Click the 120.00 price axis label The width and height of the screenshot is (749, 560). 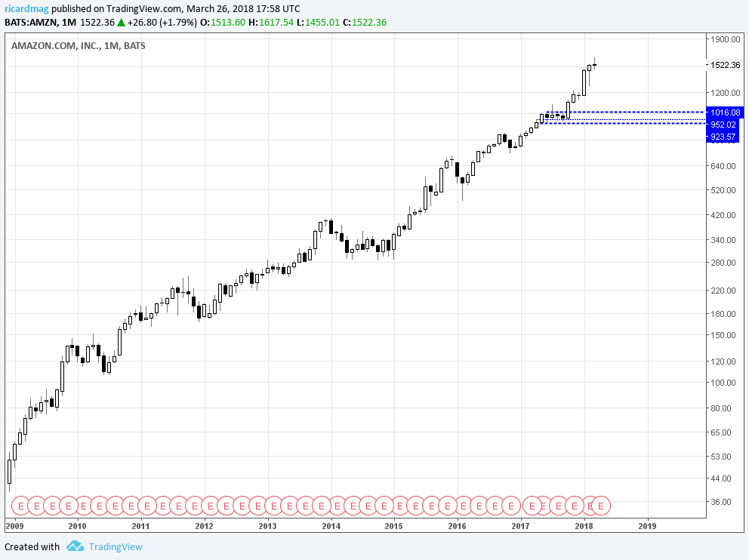(723, 362)
